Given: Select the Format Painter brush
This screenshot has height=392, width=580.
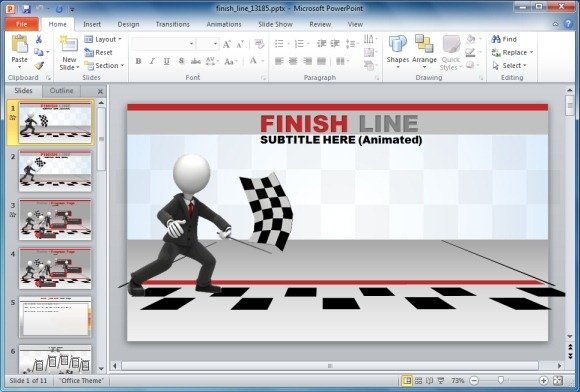Looking at the screenshot, I should (39, 66).
